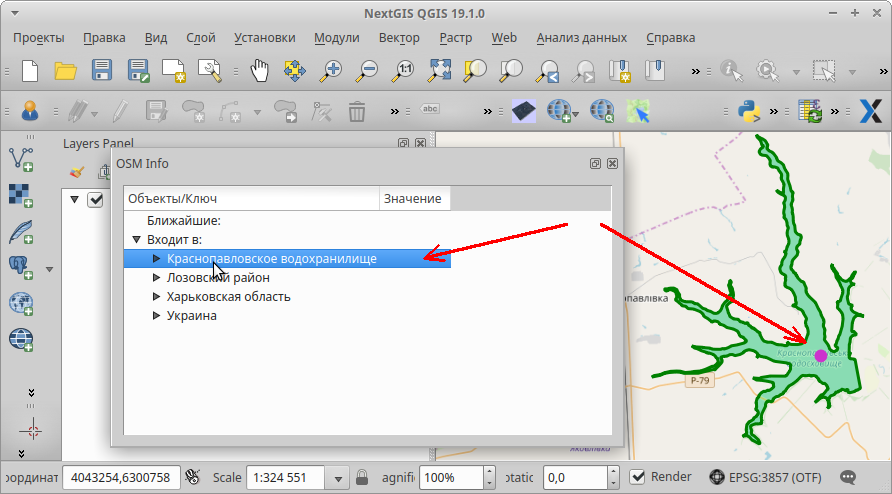The image size is (892, 494).
Task: Click the rotation value field
Action: click(576, 477)
